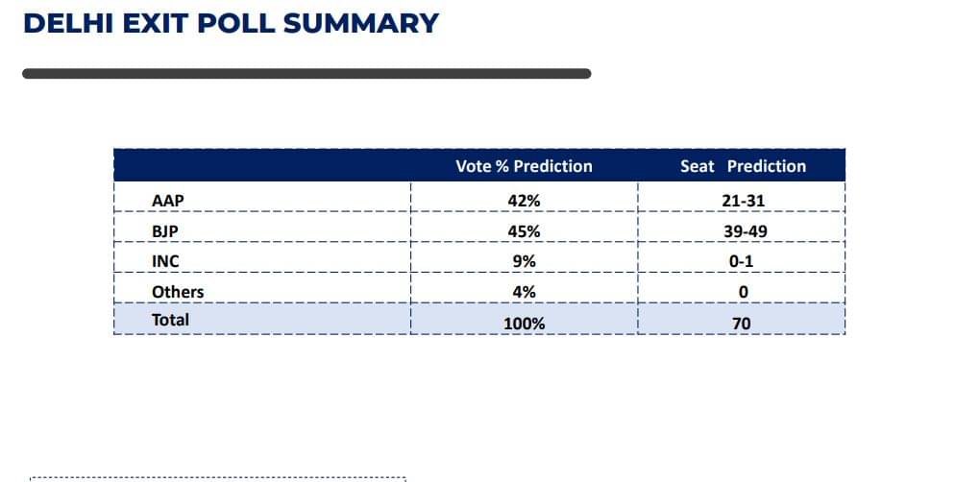Select the Others row label

click(x=178, y=291)
